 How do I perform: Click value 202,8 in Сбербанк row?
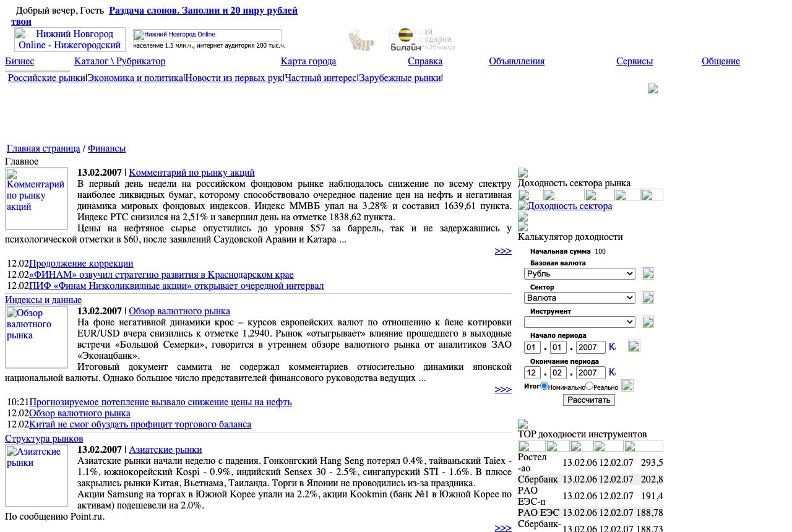[652, 479]
